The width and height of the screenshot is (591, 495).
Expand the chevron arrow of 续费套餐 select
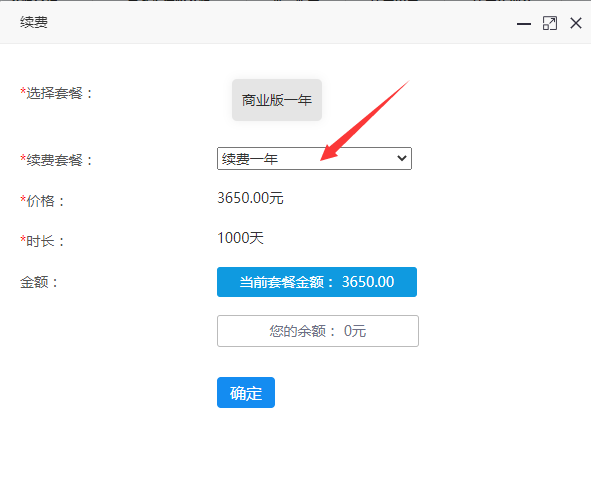(402, 158)
